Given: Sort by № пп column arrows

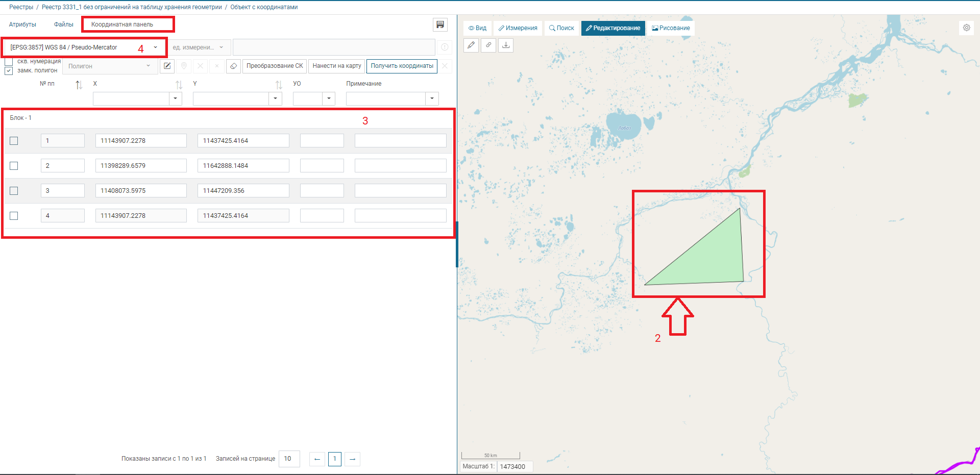Looking at the screenshot, I should pyautogui.click(x=79, y=85).
